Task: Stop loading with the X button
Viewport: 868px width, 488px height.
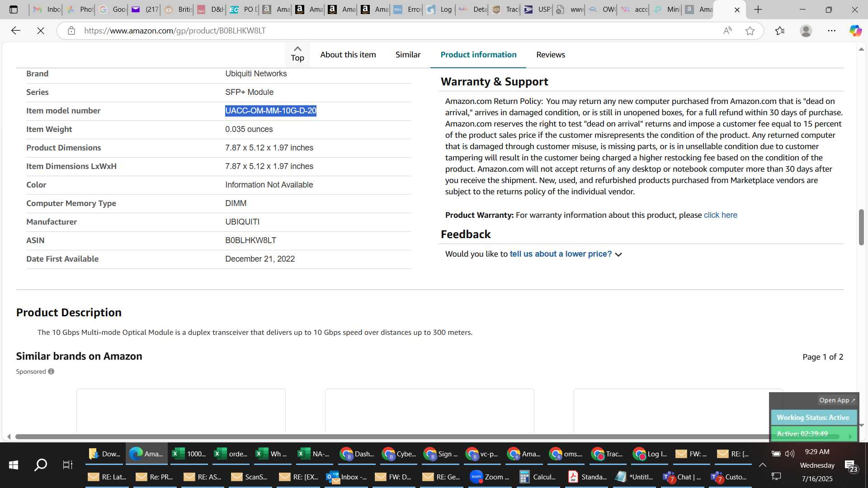Action: [x=40, y=31]
